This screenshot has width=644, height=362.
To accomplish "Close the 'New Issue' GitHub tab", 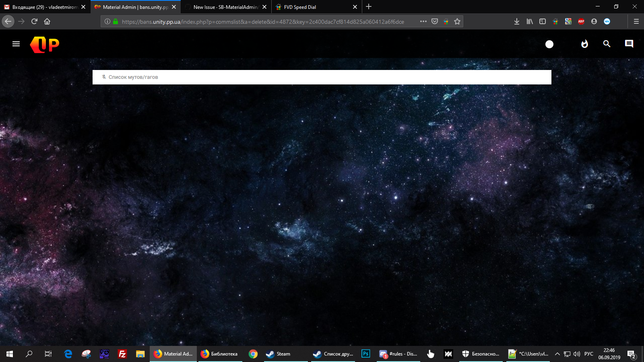I will pos(264,7).
